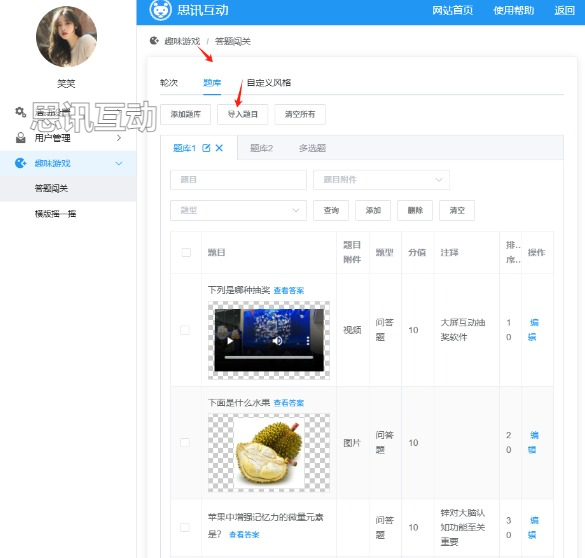This screenshot has height=558, width=585.
Task: Click the 导入题目 button
Action: tap(243, 114)
